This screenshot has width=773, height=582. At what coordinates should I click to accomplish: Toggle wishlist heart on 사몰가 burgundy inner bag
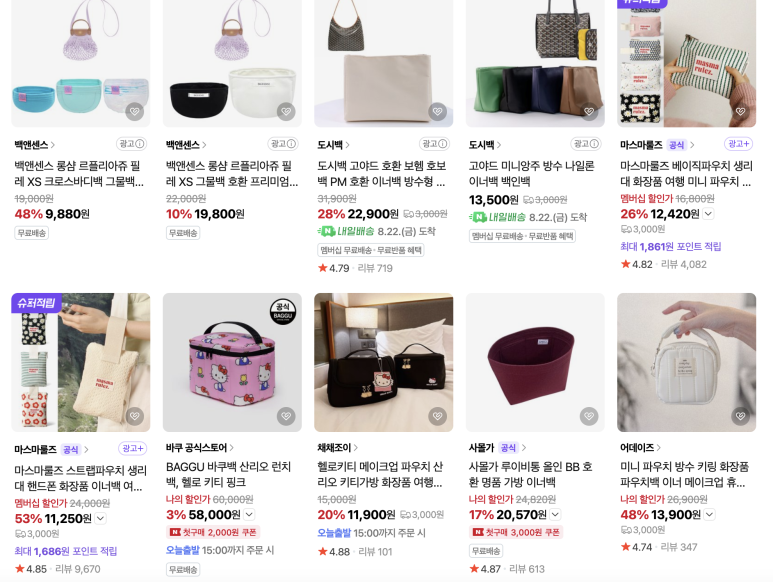589,416
